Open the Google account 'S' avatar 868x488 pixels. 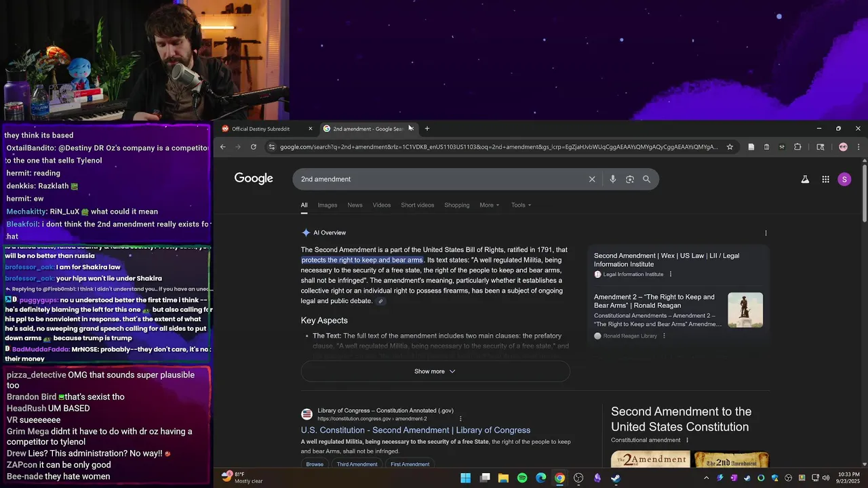[x=844, y=179]
